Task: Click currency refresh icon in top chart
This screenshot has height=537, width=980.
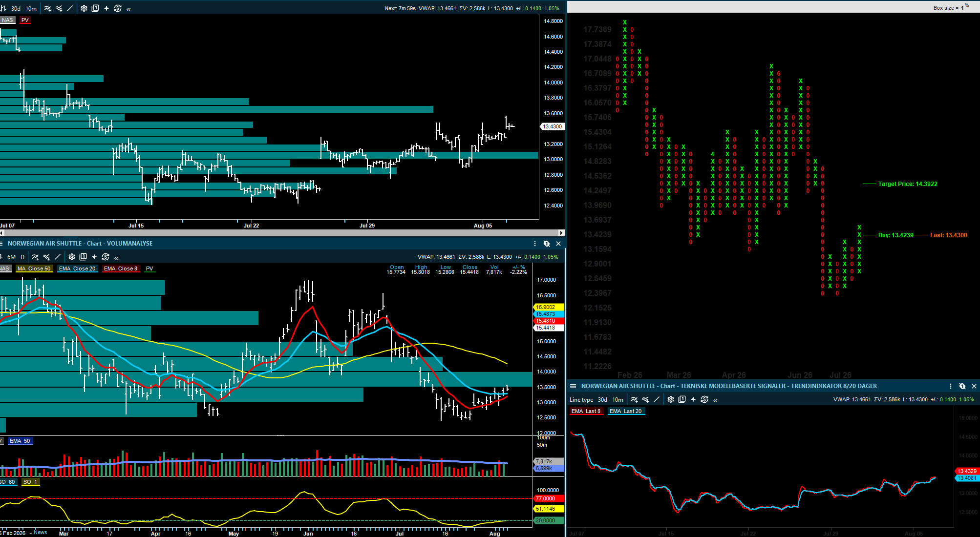Action: (x=118, y=8)
